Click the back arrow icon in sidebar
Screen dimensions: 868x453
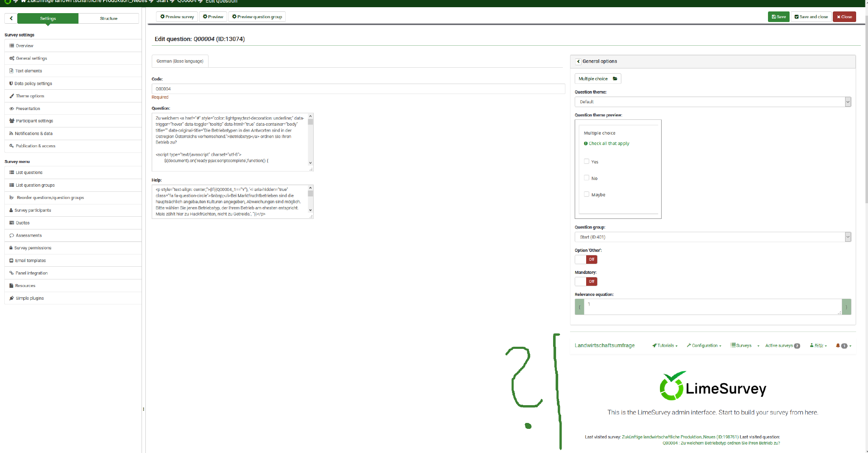pos(11,18)
